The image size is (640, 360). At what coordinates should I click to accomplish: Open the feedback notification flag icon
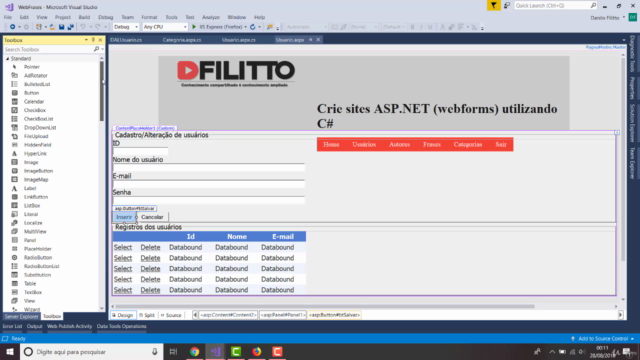pos(493,5)
